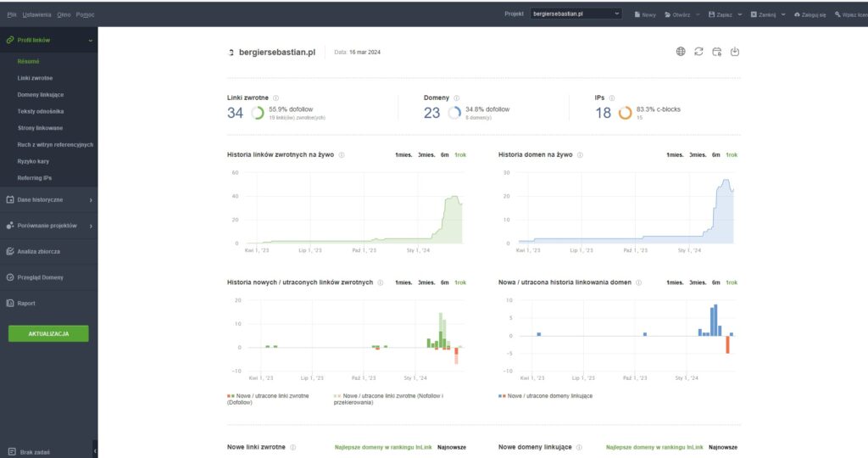
Task: Switch Nowe linki zwrotne list to Najnowsze
Action: [x=451, y=447]
